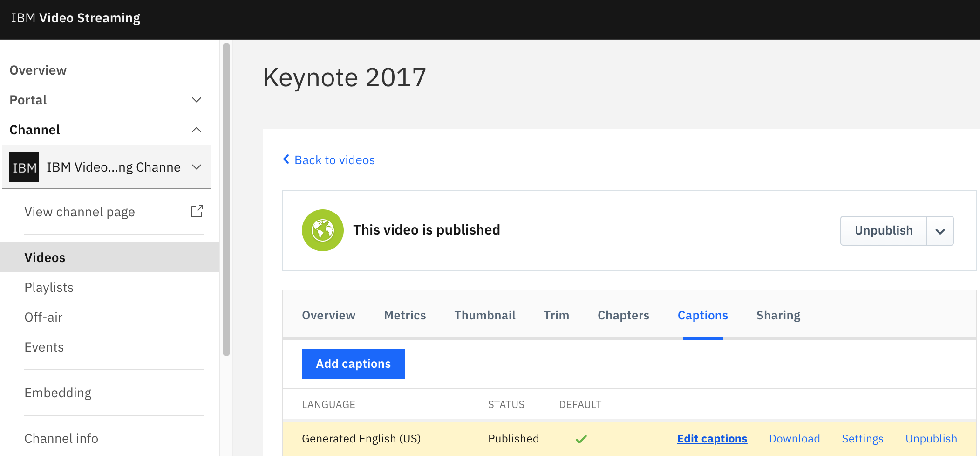
Task: Click the LANGUAGE column header
Action: click(x=328, y=405)
